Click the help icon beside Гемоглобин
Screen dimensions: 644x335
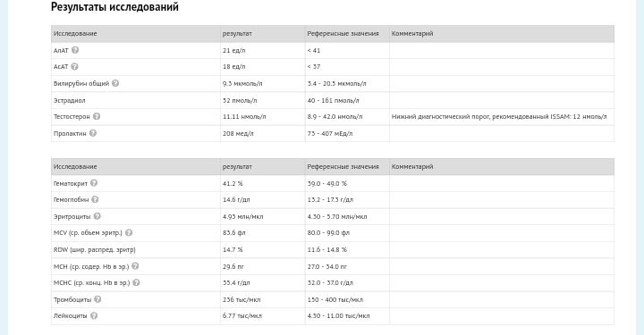95,200
